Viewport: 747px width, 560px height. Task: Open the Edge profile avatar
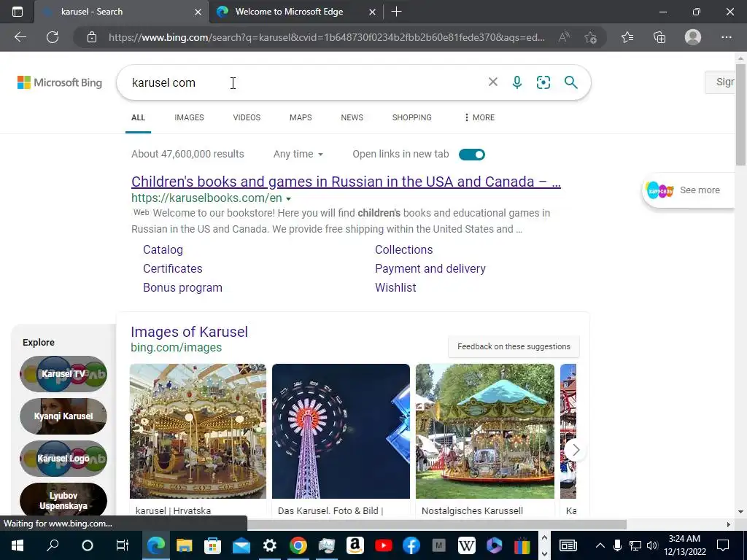click(693, 37)
